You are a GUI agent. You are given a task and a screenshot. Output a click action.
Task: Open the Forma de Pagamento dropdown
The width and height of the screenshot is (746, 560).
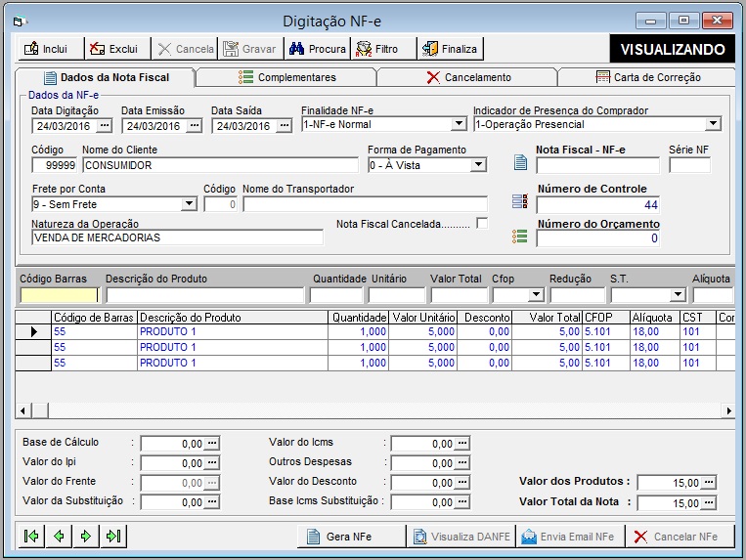pyautogui.click(x=478, y=165)
